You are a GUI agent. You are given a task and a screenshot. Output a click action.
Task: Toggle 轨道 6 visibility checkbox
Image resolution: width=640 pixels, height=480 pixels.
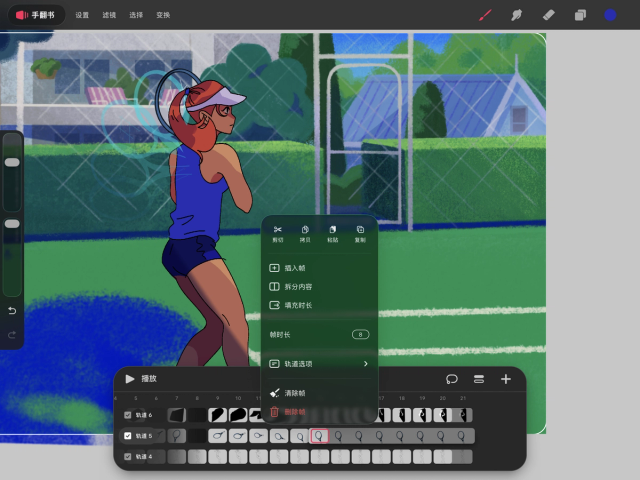click(x=127, y=415)
